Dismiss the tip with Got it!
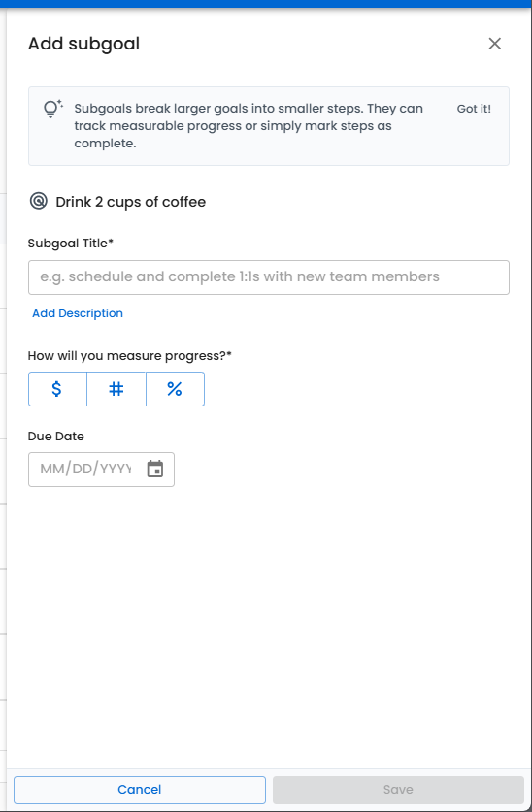The image size is (532, 812). [x=474, y=109]
